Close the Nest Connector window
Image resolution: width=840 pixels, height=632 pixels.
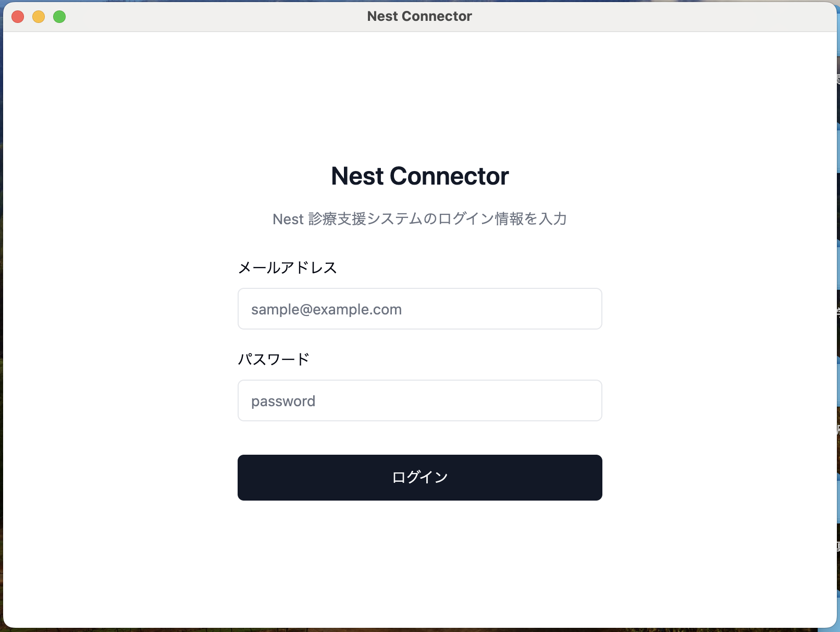click(18, 17)
